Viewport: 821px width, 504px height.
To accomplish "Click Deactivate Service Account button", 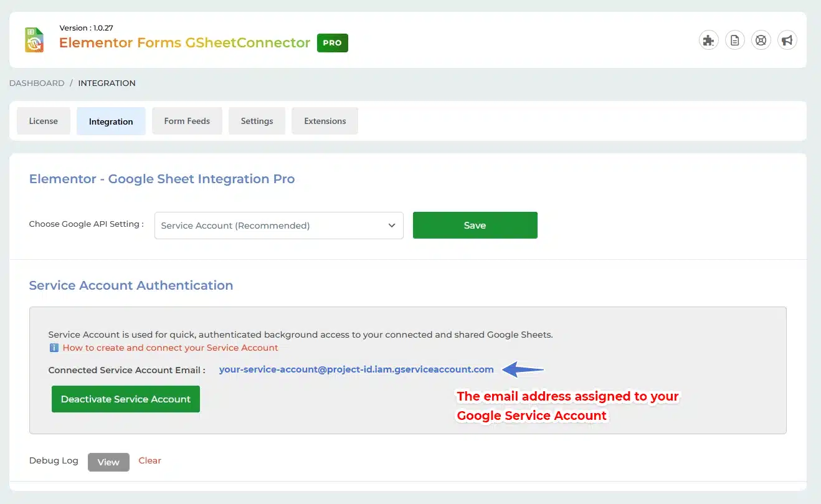I will pyautogui.click(x=126, y=399).
